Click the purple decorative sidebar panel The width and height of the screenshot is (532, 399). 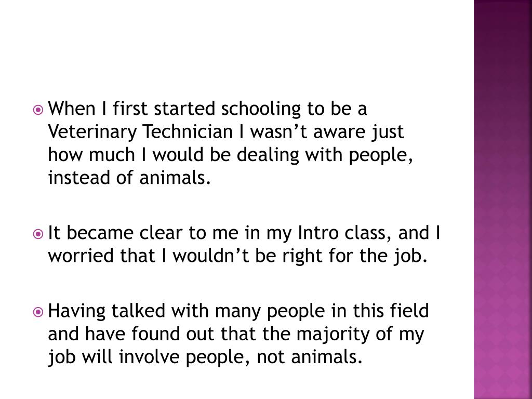point(502,199)
